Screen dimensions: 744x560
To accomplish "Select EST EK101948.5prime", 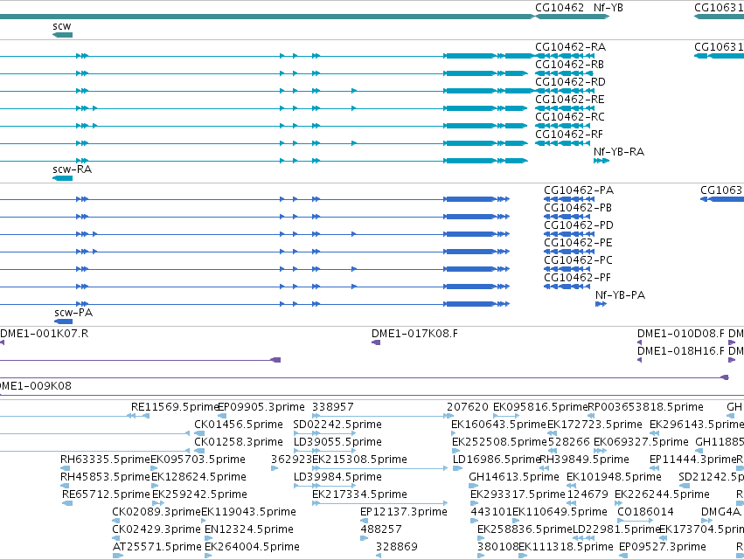I will 614,478.
